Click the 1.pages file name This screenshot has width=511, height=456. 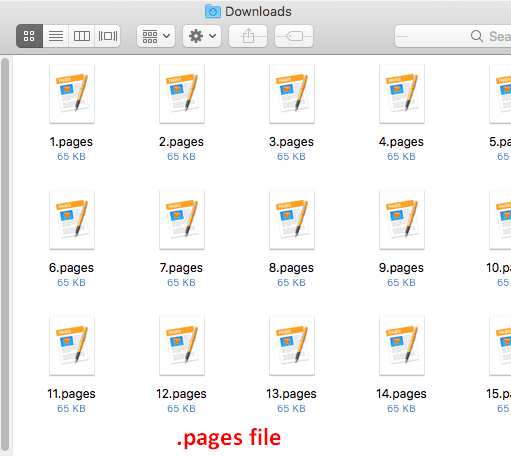(x=71, y=142)
